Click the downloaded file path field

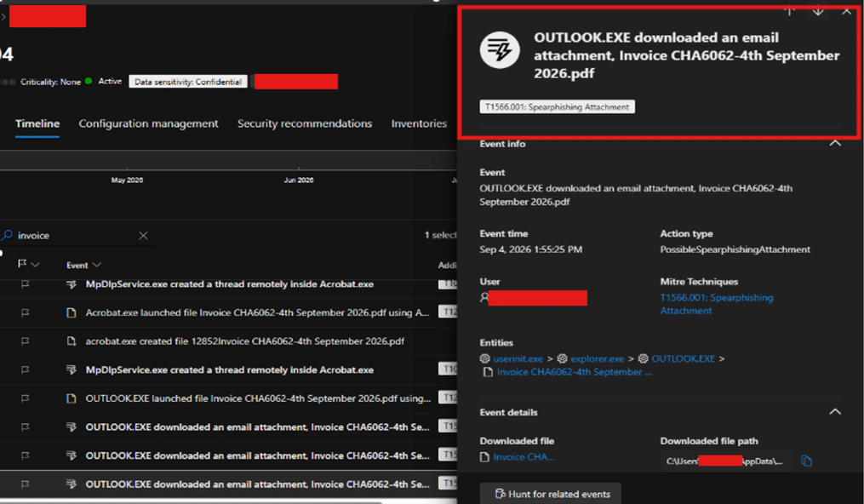pos(726,461)
